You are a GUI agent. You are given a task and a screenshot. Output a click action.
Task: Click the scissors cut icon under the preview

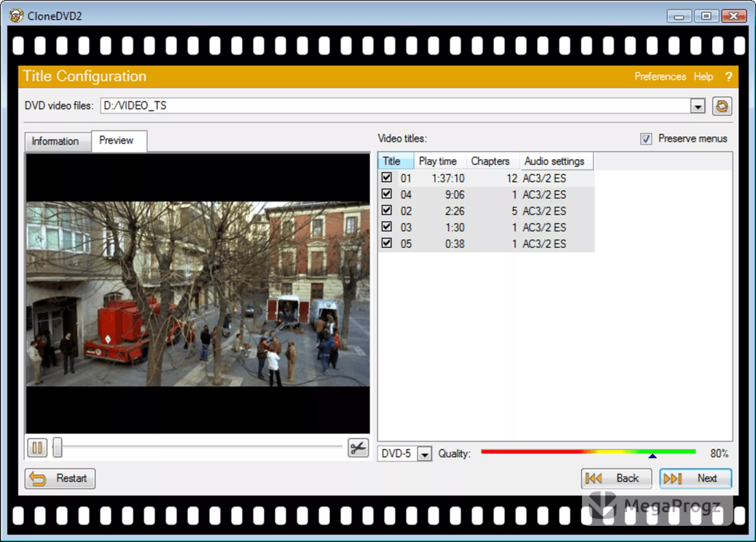tap(358, 448)
